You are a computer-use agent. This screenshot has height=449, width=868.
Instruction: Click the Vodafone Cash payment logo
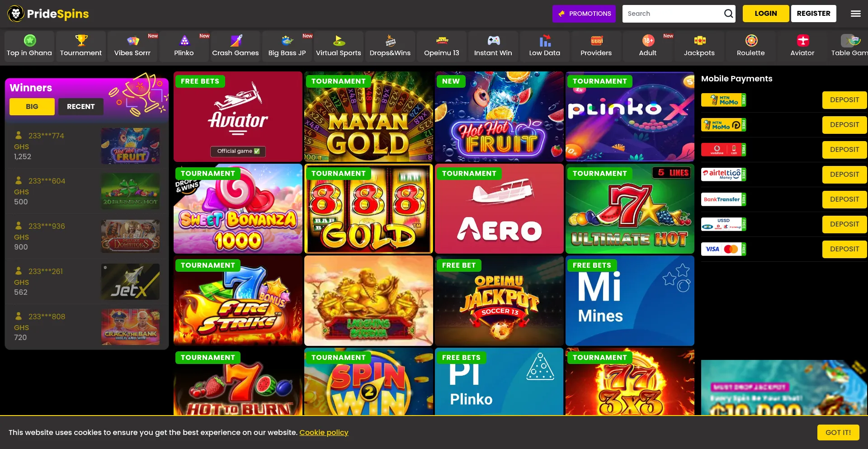pos(723,150)
